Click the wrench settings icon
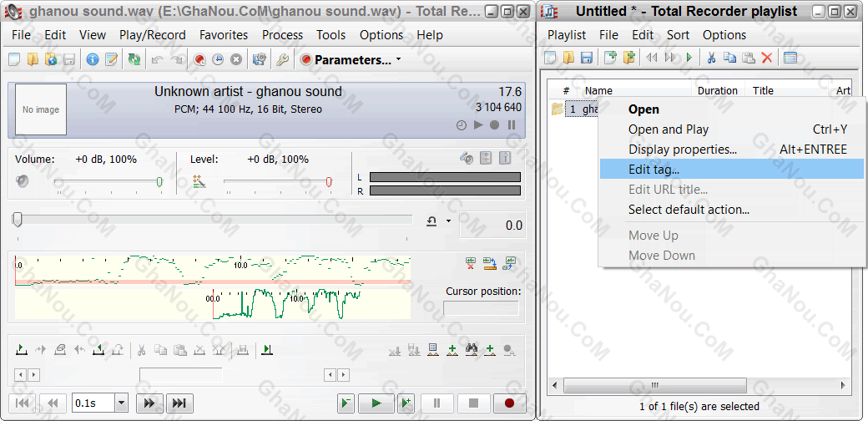This screenshot has width=868, height=421. coord(282,60)
